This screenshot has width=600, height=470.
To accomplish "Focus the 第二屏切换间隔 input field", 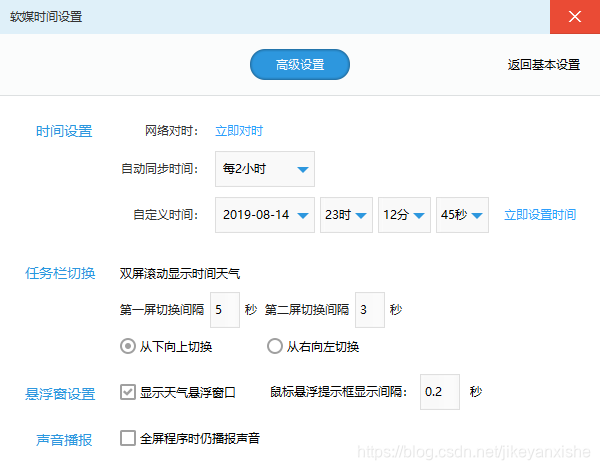I will 370,310.
